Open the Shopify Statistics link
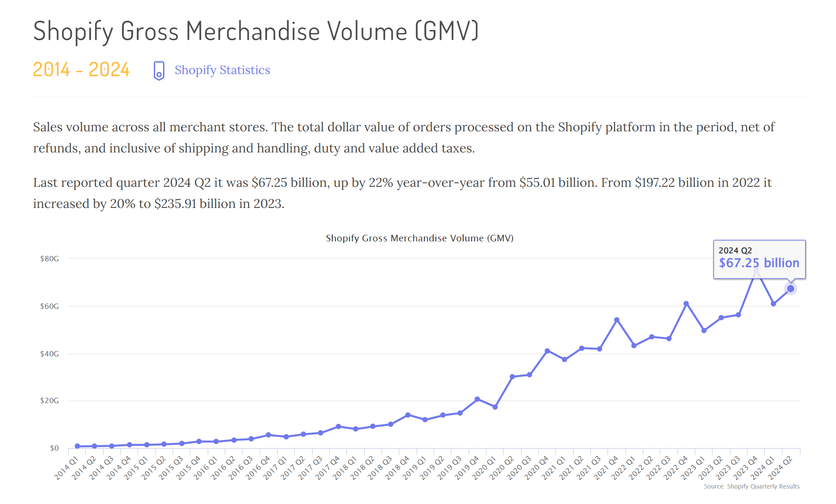The height and width of the screenshot is (504, 836). (222, 70)
